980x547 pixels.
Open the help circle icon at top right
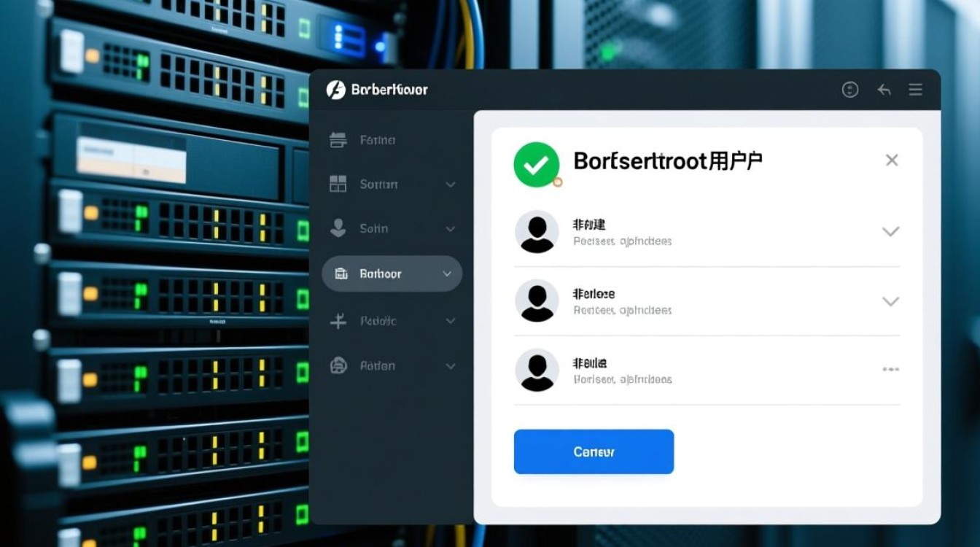click(850, 89)
